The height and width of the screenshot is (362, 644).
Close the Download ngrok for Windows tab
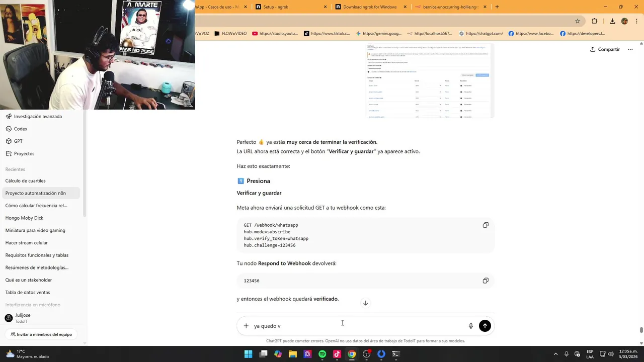click(405, 7)
